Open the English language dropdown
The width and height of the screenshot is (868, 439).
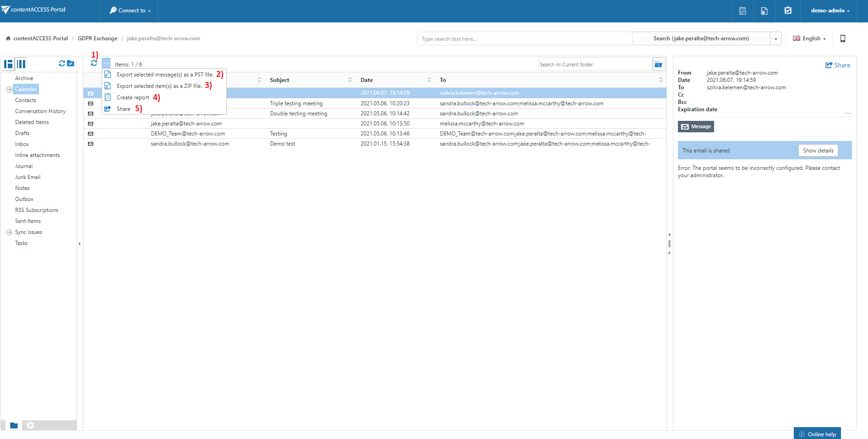point(809,38)
